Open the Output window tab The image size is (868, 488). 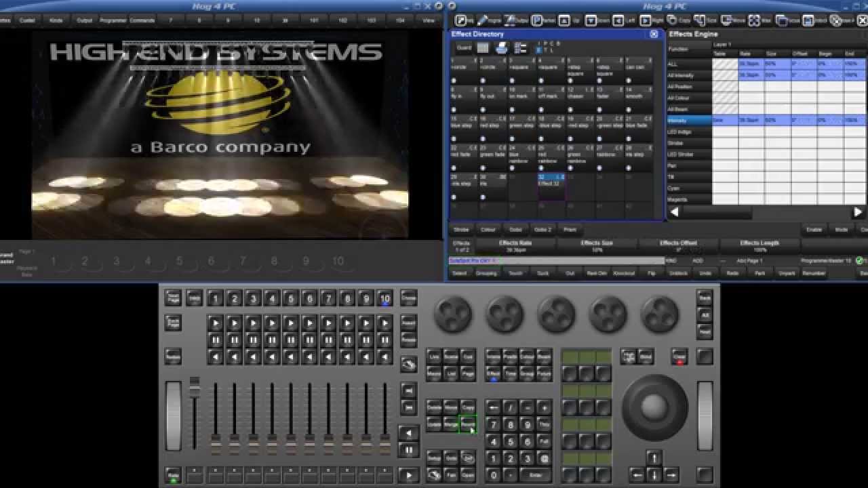coord(84,21)
